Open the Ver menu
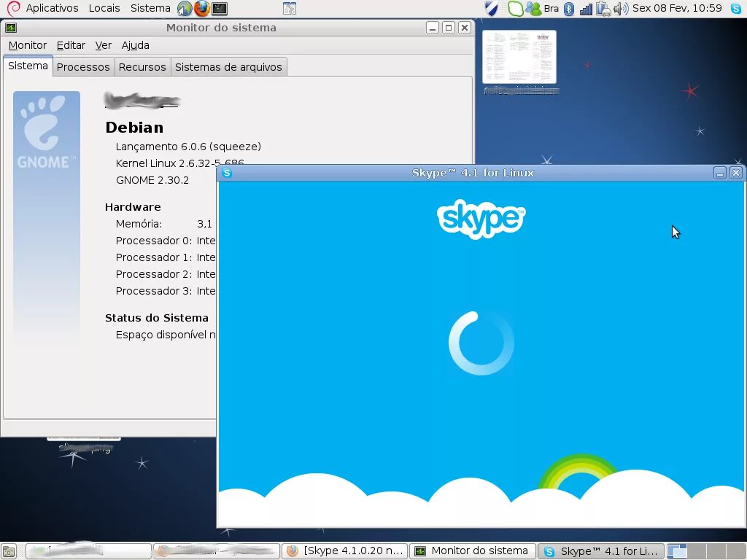The height and width of the screenshot is (560, 747). point(104,45)
